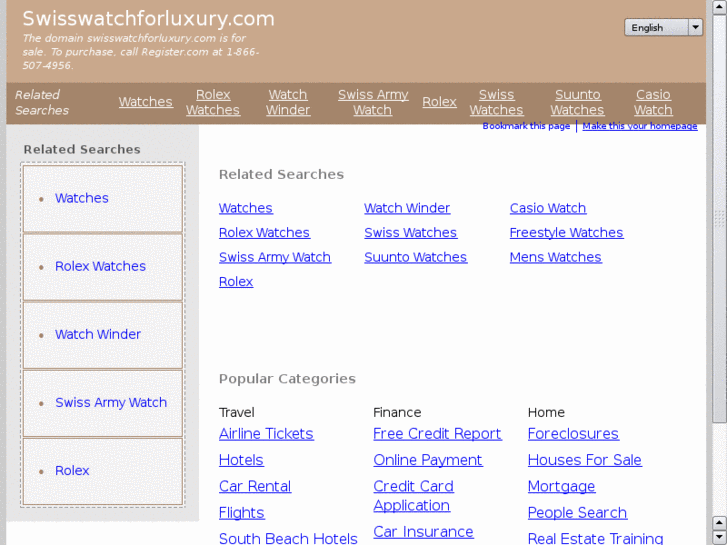This screenshot has width=727, height=545.
Task: Open Swiss Army Watch link in main content
Action: (x=275, y=257)
